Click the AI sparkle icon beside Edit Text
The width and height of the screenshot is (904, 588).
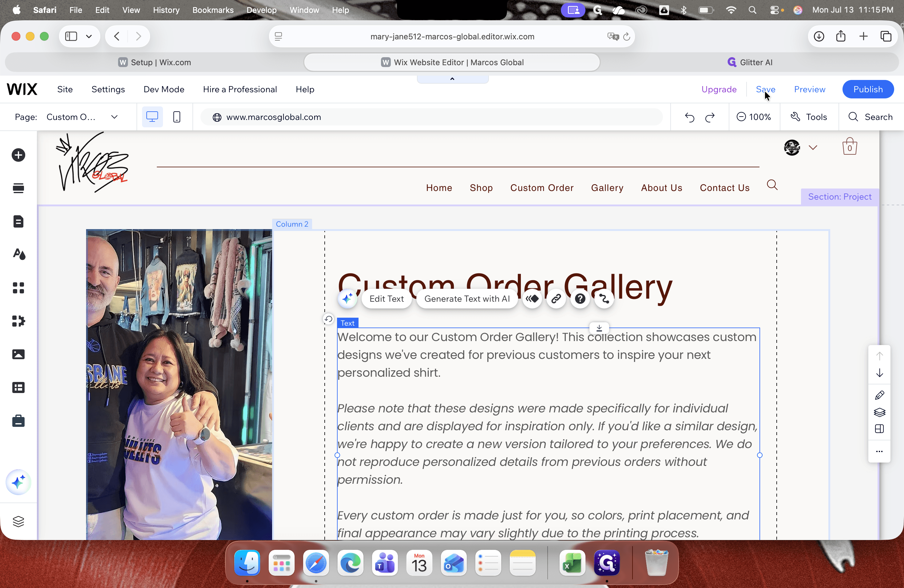pos(347,299)
